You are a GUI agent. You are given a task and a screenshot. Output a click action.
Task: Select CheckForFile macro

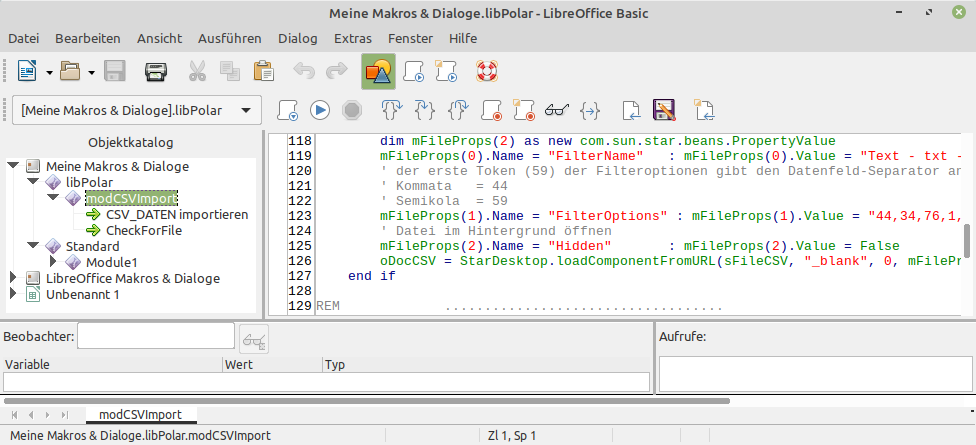pos(144,230)
